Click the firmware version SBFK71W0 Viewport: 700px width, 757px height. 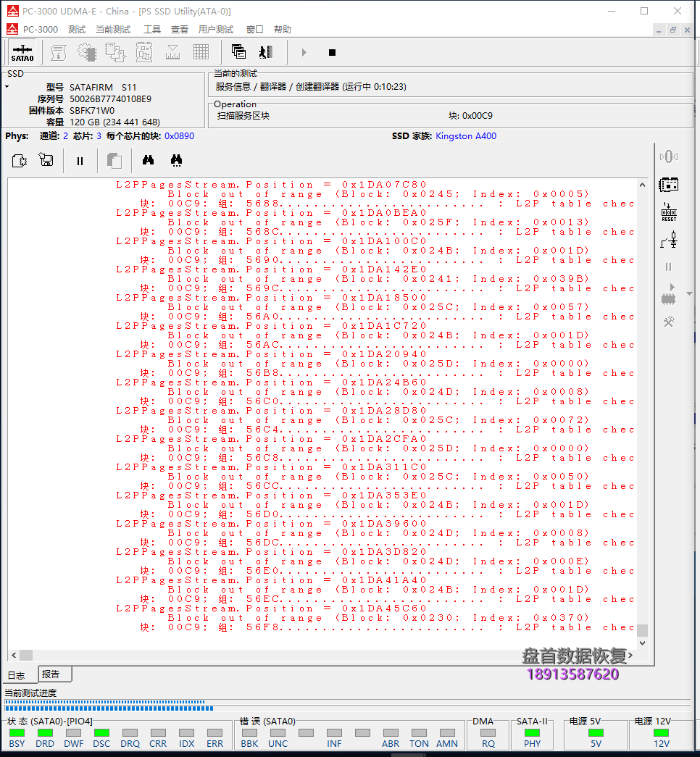92,111
